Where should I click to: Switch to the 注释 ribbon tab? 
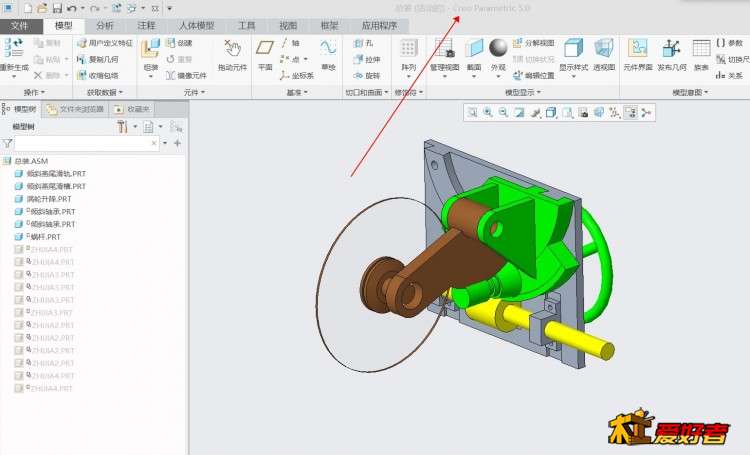tap(146, 26)
